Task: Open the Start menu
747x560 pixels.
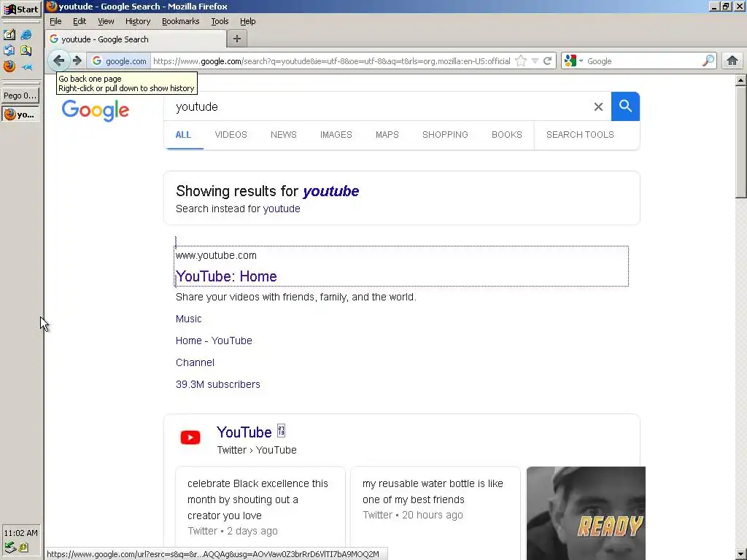Action: (21, 9)
